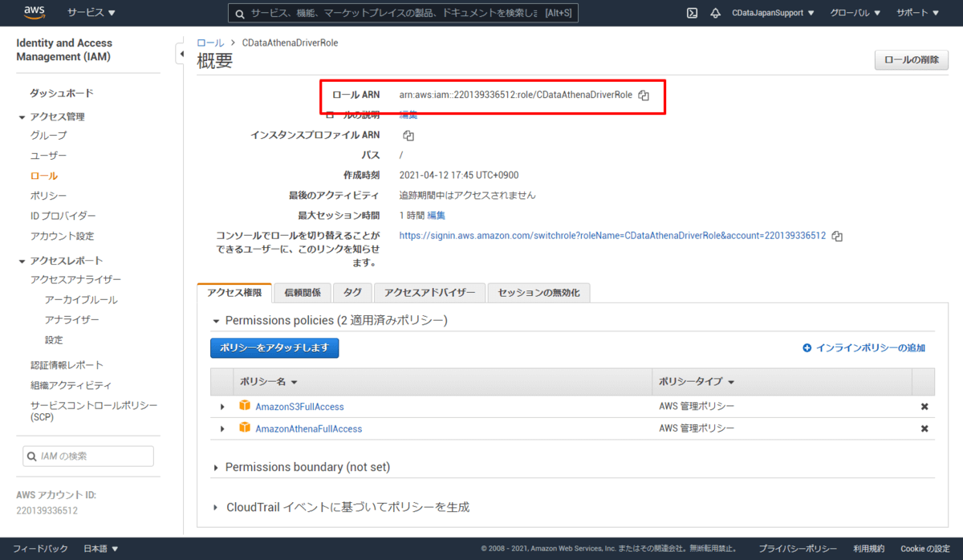The width and height of the screenshot is (963, 560).
Task: Open the CDataJapanSupport account menu
Action: [x=773, y=13]
